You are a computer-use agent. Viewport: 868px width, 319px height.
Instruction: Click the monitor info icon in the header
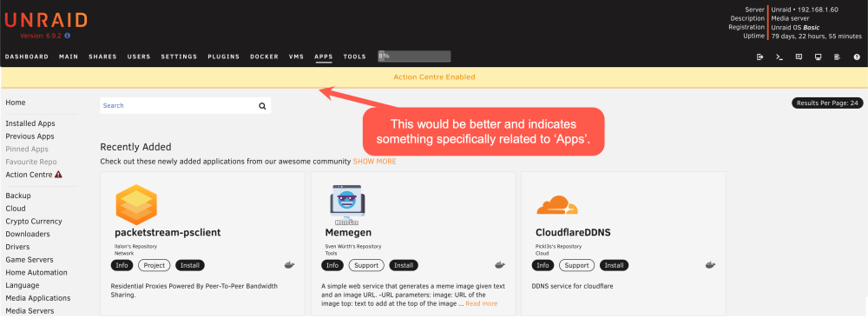(819, 56)
